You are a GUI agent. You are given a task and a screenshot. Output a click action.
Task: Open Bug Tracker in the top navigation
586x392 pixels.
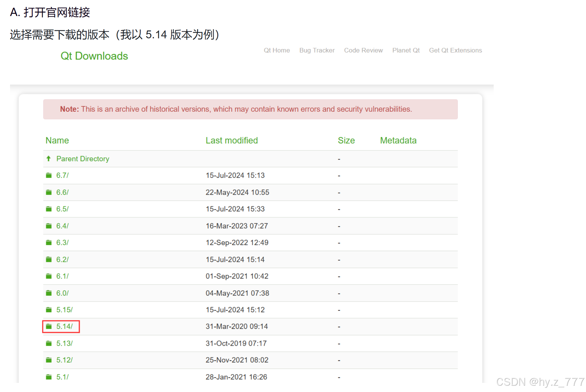tap(317, 50)
